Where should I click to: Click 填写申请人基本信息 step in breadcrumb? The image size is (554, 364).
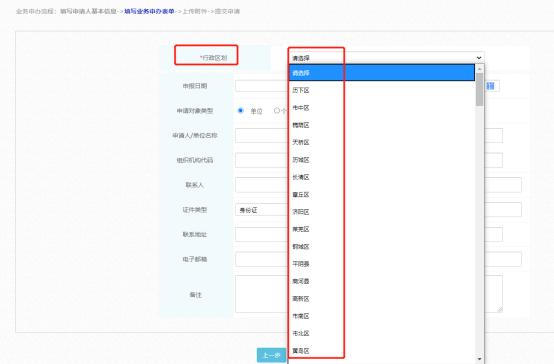coord(88,11)
